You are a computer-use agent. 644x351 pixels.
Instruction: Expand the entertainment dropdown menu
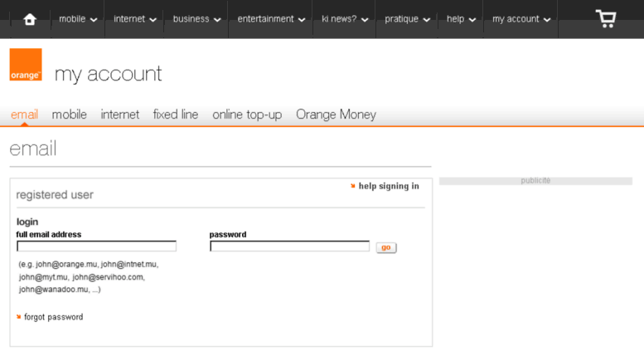pyautogui.click(x=271, y=19)
